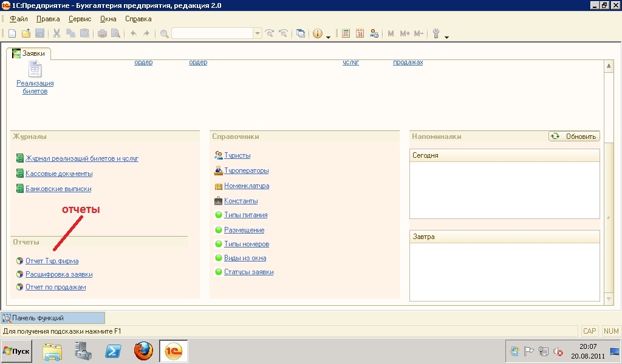This screenshot has height=364, width=622.
Task: Click the услуг link at top
Action: click(x=350, y=62)
